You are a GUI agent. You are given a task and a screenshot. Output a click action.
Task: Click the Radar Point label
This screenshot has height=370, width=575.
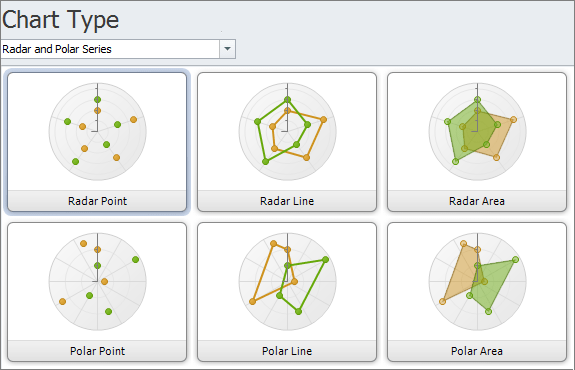[97, 201]
